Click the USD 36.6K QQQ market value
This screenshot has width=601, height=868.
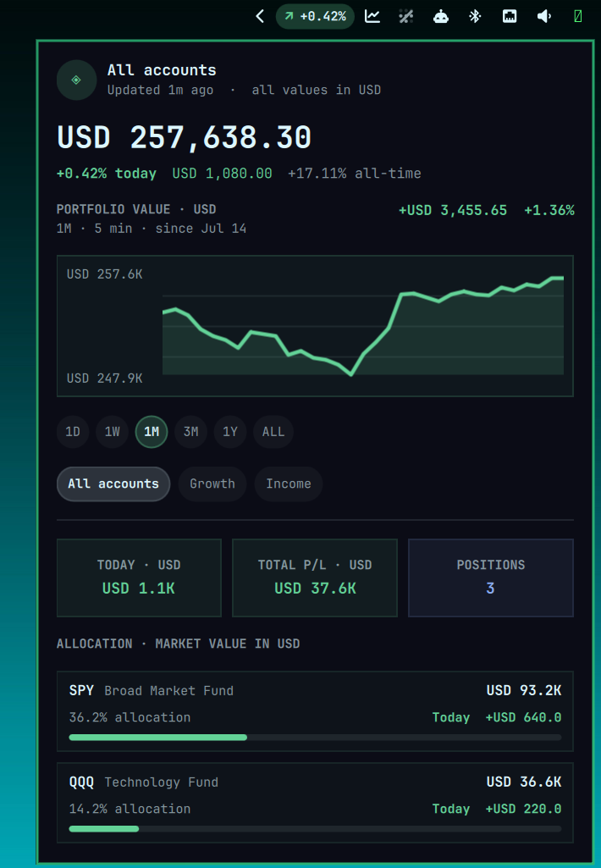pos(523,782)
